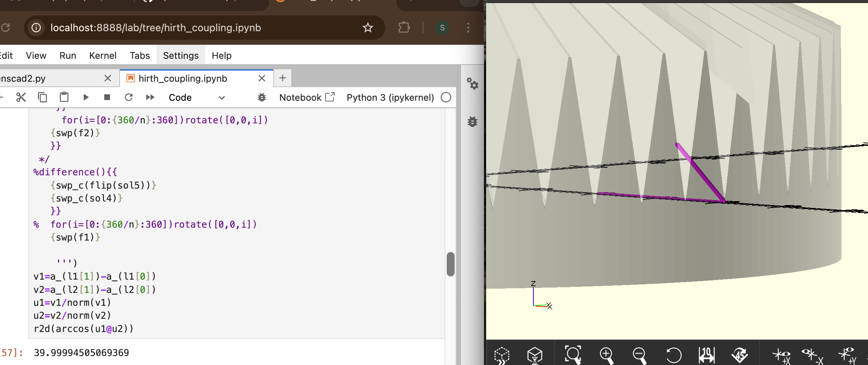Click the notebook vertical scrollbar thumb

coord(451,264)
